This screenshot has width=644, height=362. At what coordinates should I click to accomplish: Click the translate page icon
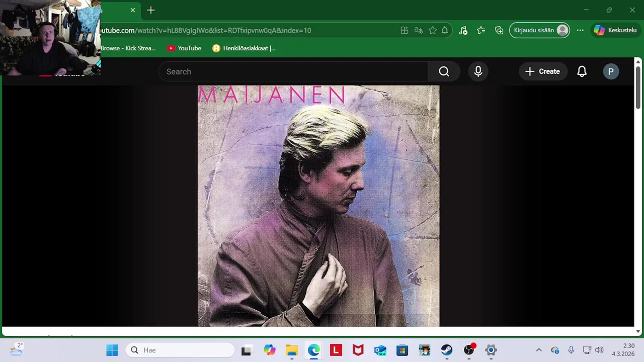click(419, 30)
